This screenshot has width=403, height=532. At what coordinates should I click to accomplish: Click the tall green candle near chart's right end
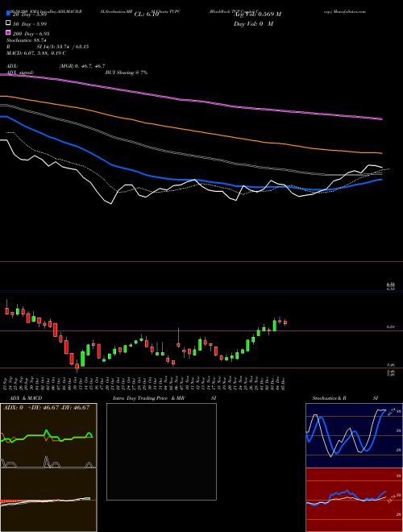[x=274, y=325]
